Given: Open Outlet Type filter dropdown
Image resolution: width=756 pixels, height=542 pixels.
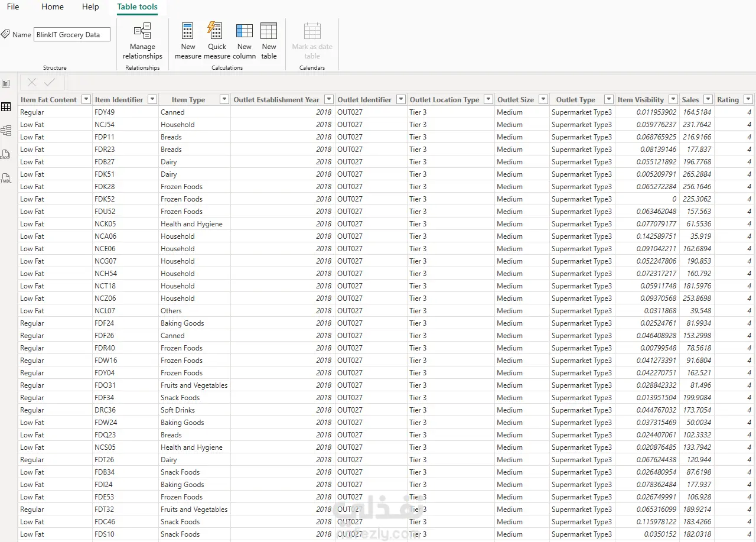Looking at the screenshot, I should point(608,99).
